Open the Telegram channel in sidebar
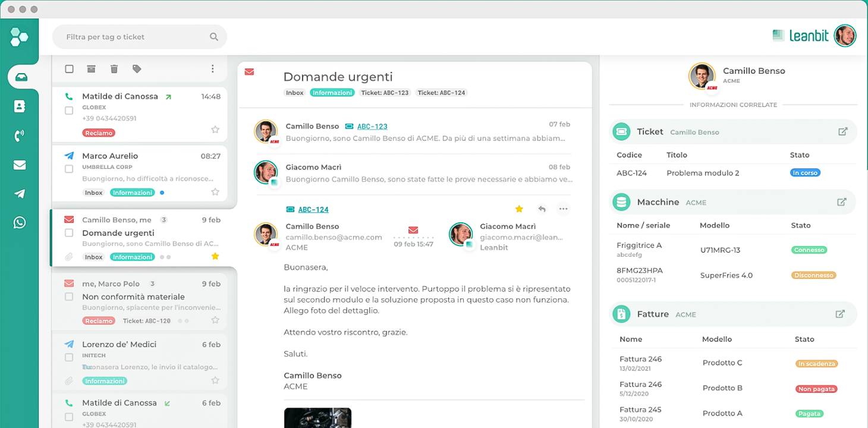The image size is (868, 428). click(x=20, y=194)
